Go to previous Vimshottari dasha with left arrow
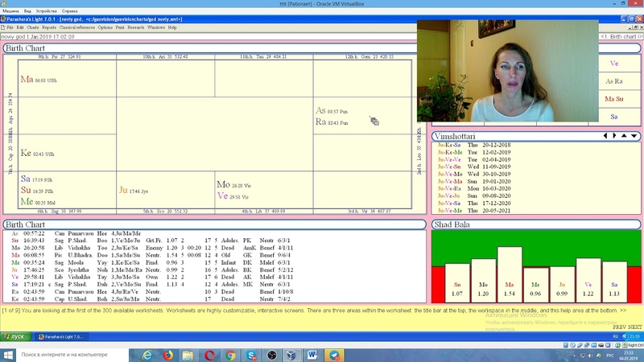 coord(605,136)
